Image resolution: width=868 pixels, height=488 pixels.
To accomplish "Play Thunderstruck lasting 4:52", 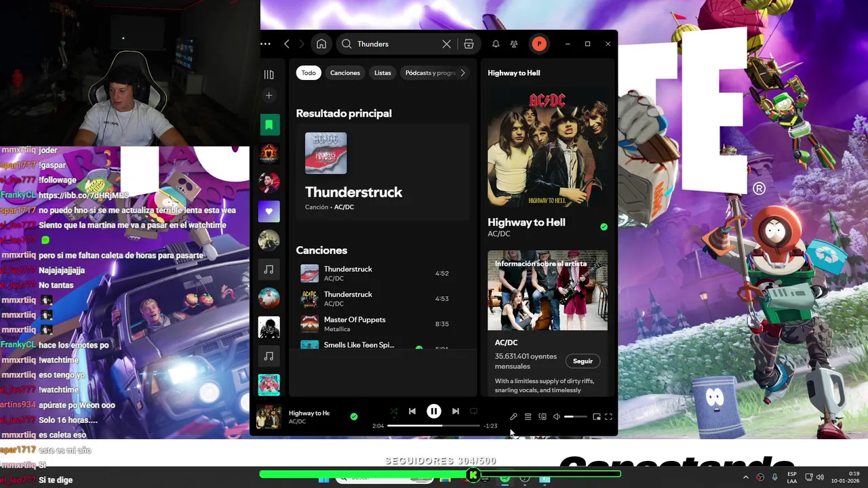I will 381,273.
